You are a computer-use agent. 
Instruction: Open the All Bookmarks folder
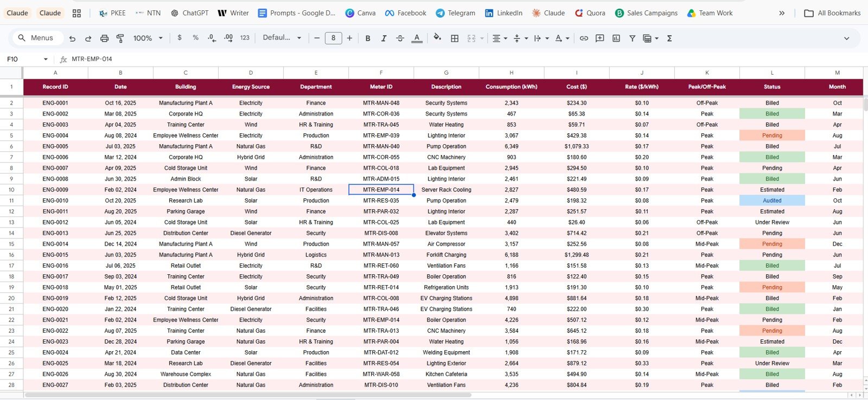(x=833, y=13)
